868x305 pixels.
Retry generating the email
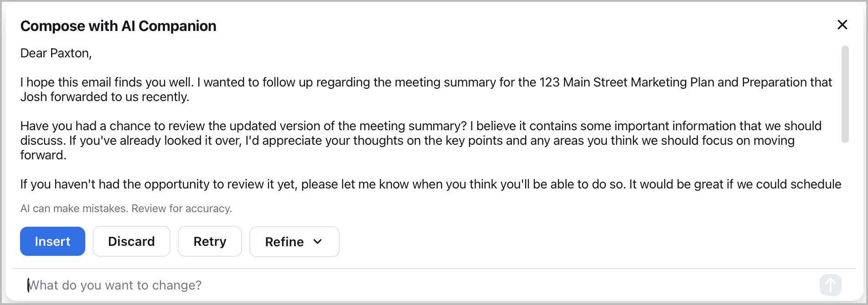(210, 241)
